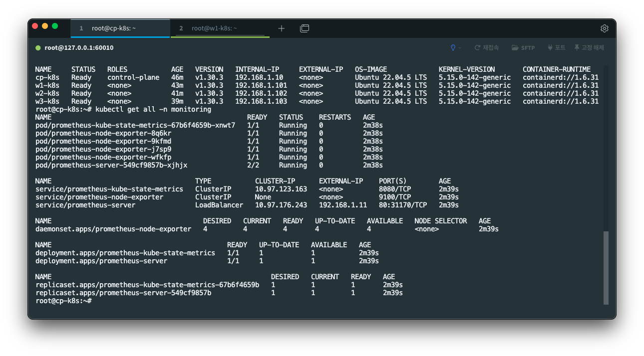Viewport: 644px width, 356px height.
Task: Click deployment.apps/prometheus-kube-state-metrics text
Action: pyautogui.click(x=125, y=253)
